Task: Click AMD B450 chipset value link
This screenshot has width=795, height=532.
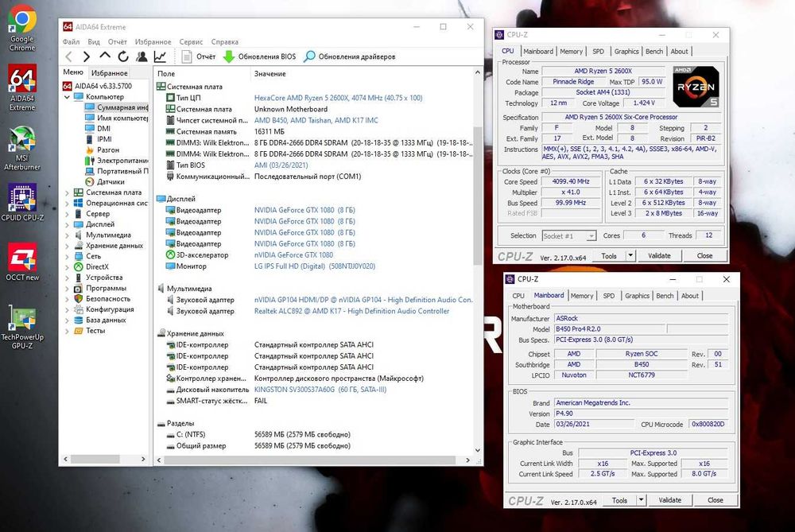Action: pyautogui.click(x=316, y=120)
